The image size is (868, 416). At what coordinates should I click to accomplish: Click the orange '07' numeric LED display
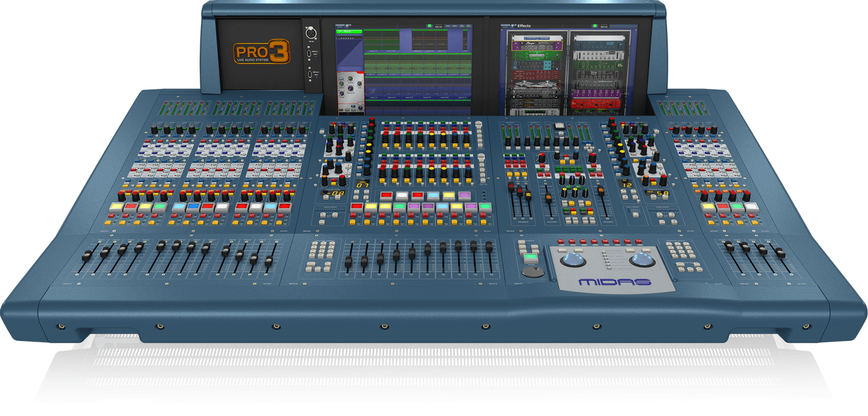362,185
